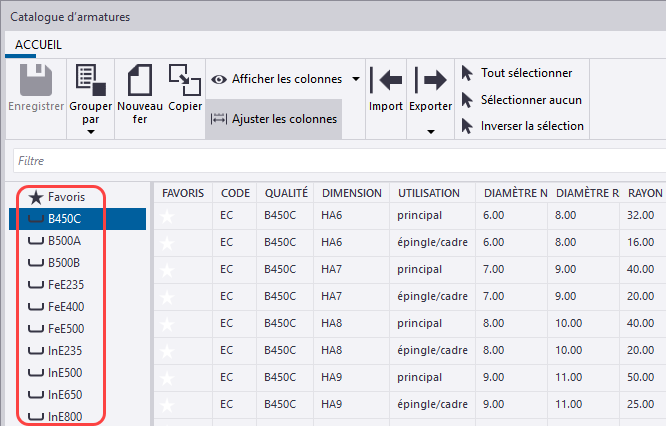Click Ajuster les colonnes button

click(x=273, y=119)
